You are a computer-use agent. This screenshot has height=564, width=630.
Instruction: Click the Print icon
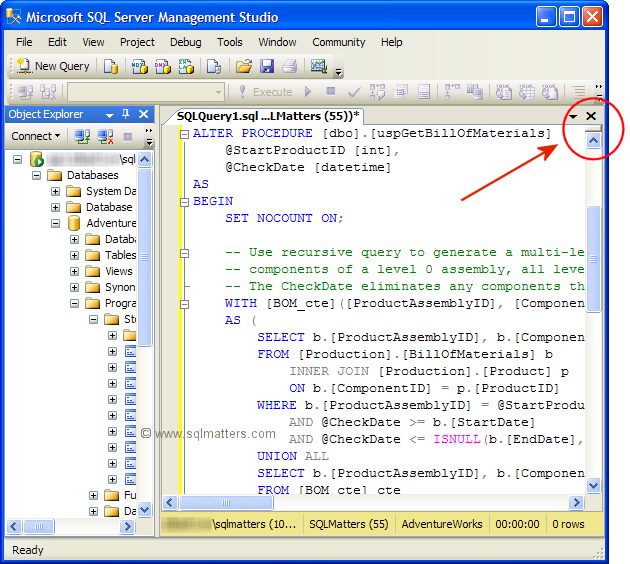tap(290, 66)
